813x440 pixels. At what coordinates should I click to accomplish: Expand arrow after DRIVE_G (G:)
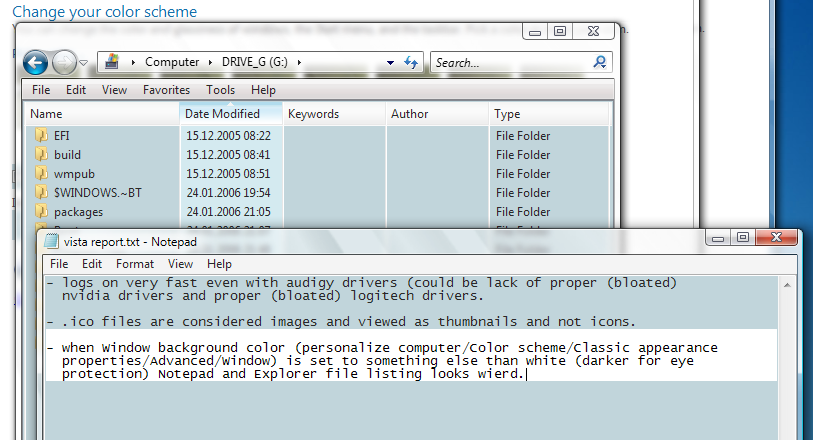(x=299, y=62)
